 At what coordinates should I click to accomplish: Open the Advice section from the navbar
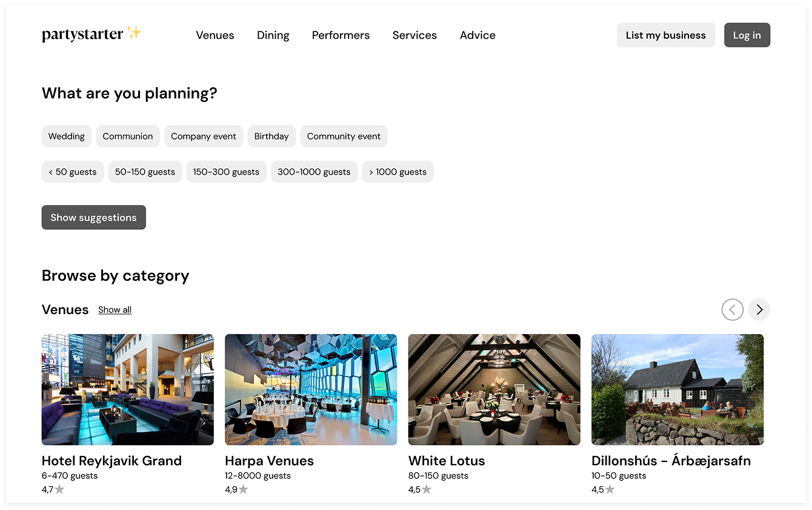(x=477, y=35)
